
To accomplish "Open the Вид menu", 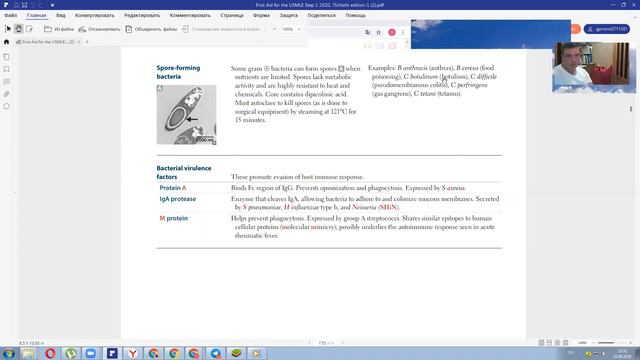I will point(60,15).
